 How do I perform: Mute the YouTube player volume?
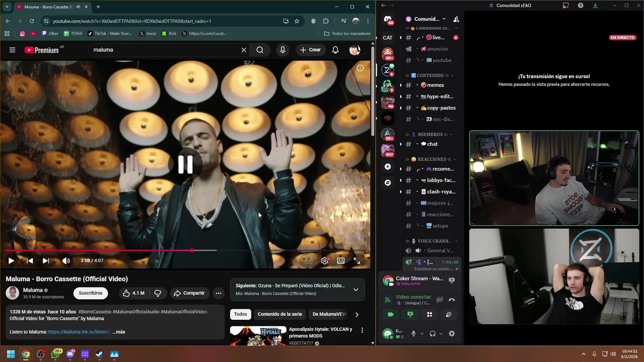pyautogui.click(x=66, y=260)
